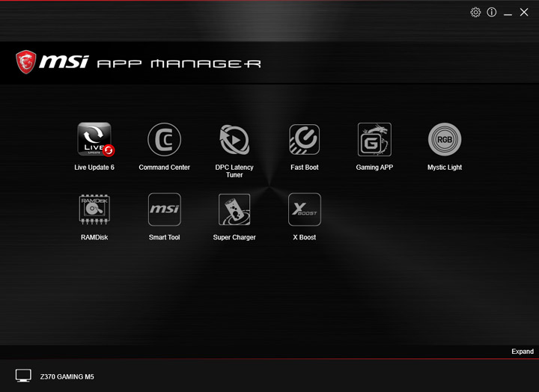Open Mystic Light RGB icon
539x392 pixels.
(445, 139)
